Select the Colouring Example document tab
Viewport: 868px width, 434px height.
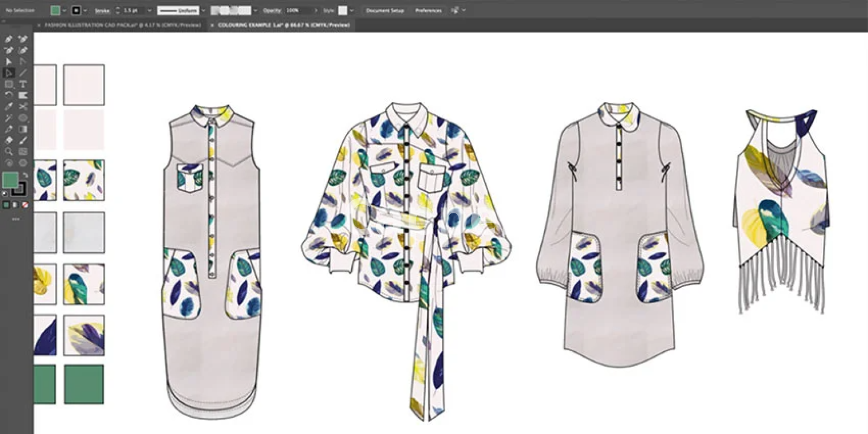point(284,25)
